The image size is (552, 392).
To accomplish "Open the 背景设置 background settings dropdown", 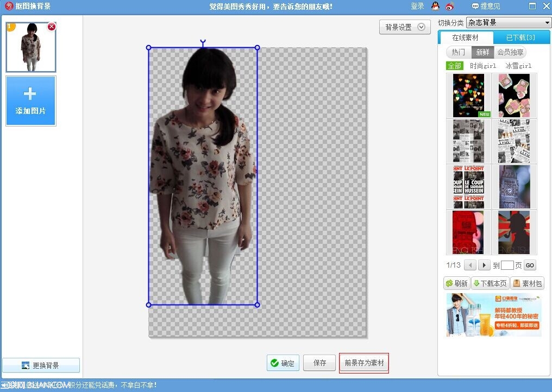I will click(405, 27).
